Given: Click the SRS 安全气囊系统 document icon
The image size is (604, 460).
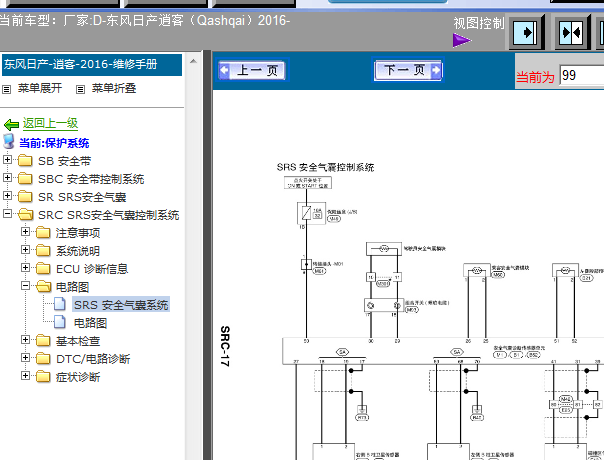Looking at the screenshot, I should (x=60, y=304).
